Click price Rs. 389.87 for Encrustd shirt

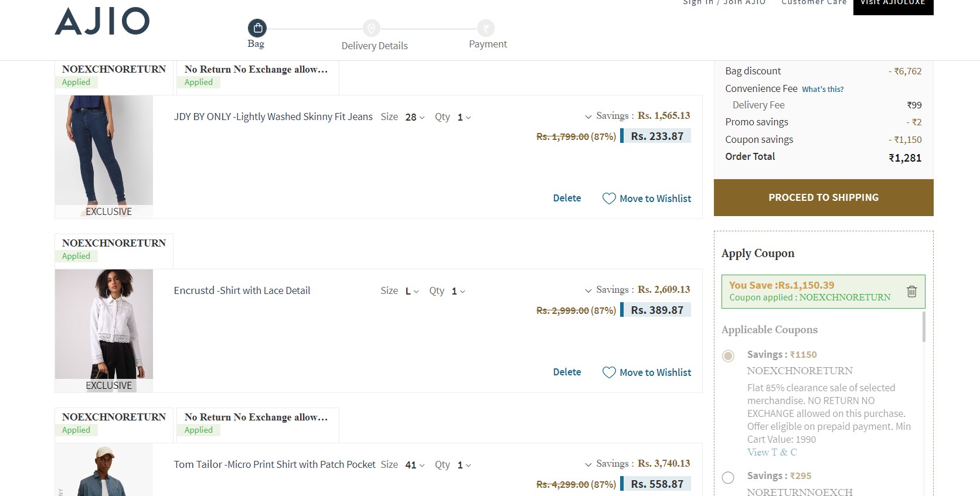click(657, 310)
